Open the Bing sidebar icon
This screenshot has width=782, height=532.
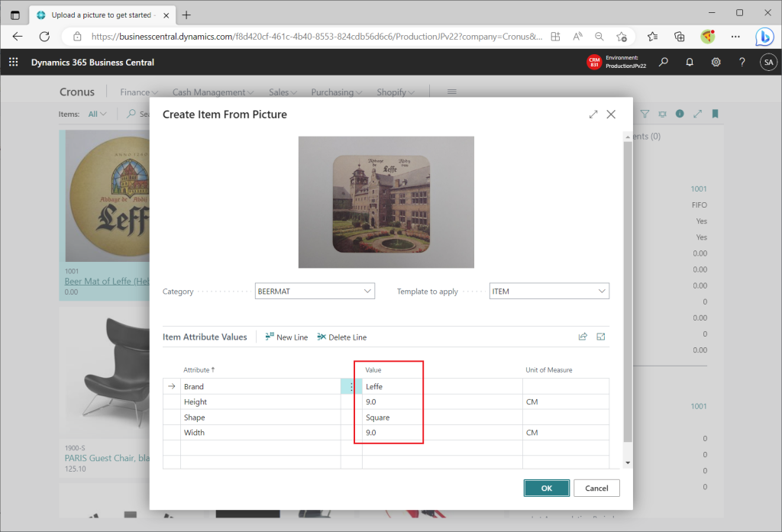[764, 37]
